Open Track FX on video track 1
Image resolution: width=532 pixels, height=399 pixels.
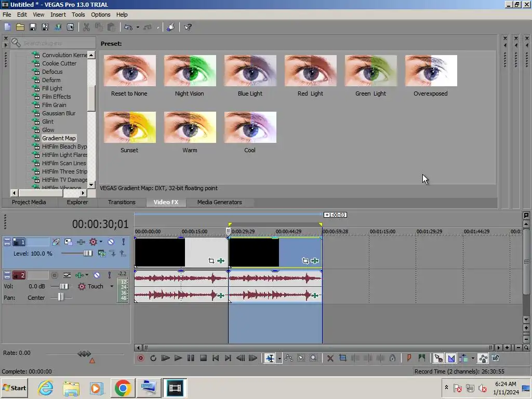click(81, 242)
